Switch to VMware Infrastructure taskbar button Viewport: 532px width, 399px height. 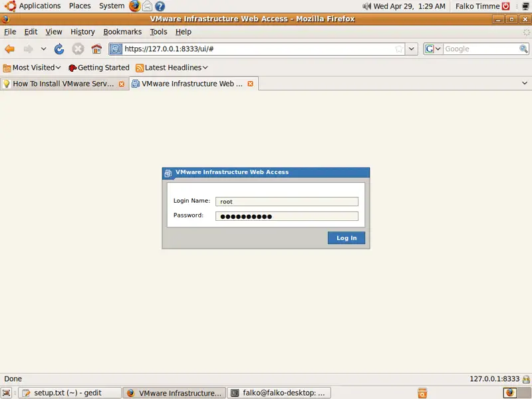[174, 393]
